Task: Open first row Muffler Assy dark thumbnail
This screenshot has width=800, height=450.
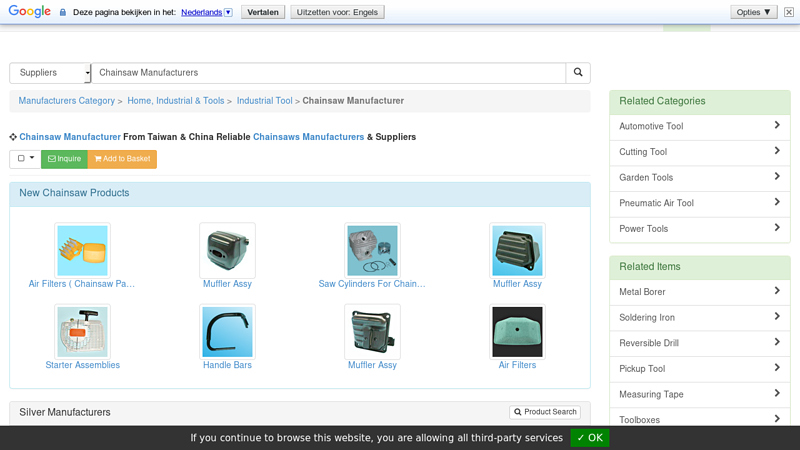Action: pyautogui.click(x=228, y=251)
